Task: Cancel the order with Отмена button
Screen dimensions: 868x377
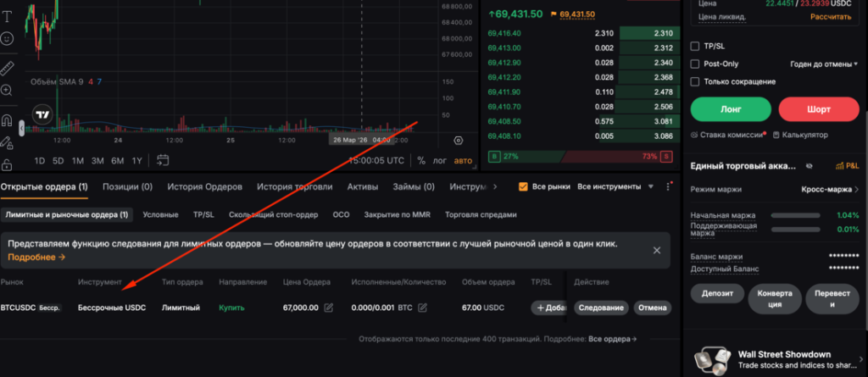Action: click(652, 308)
